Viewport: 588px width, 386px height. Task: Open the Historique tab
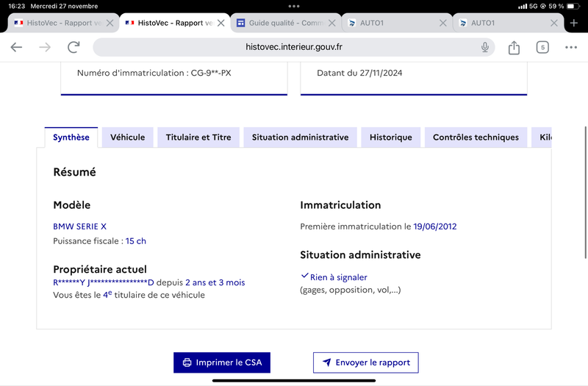[x=391, y=137]
